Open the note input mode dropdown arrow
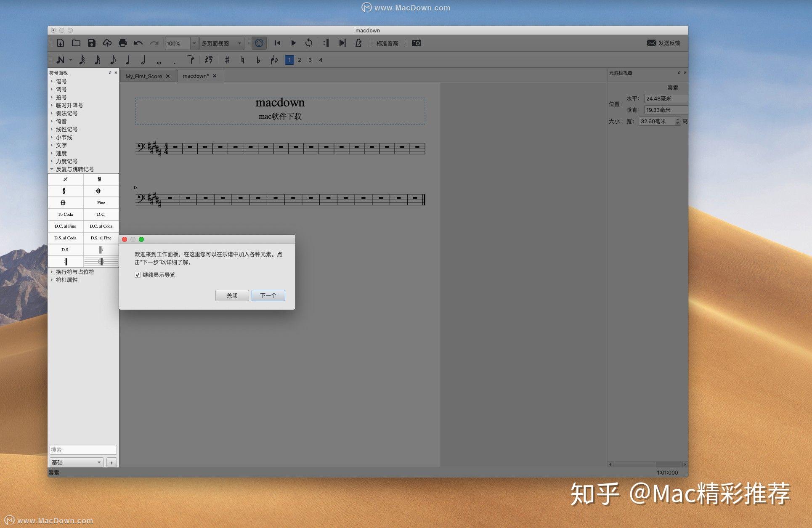 71,60
